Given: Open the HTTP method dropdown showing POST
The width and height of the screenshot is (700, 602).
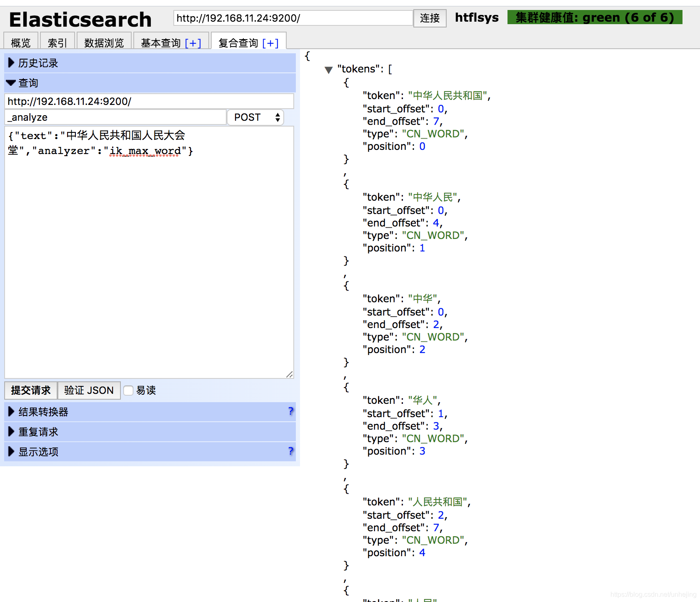Looking at the screenshot, I should (x=255, y=117).
